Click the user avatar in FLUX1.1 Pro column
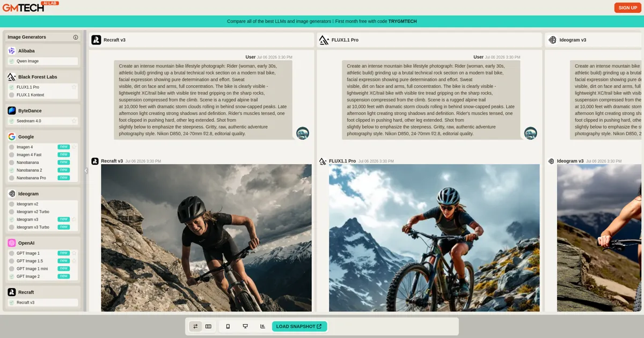The width and height of the screenshot is (644, 338). 531,134
